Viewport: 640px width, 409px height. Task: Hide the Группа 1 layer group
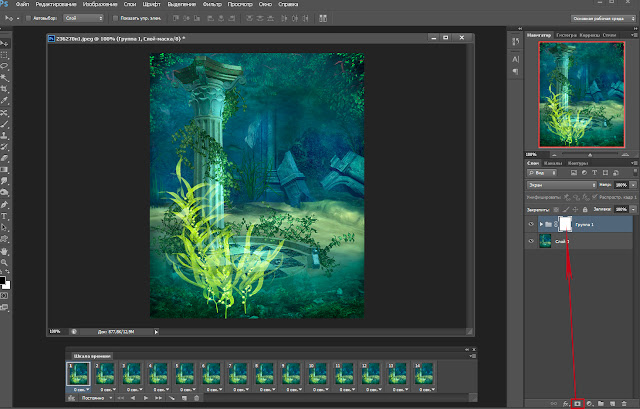tap(531, 224)
